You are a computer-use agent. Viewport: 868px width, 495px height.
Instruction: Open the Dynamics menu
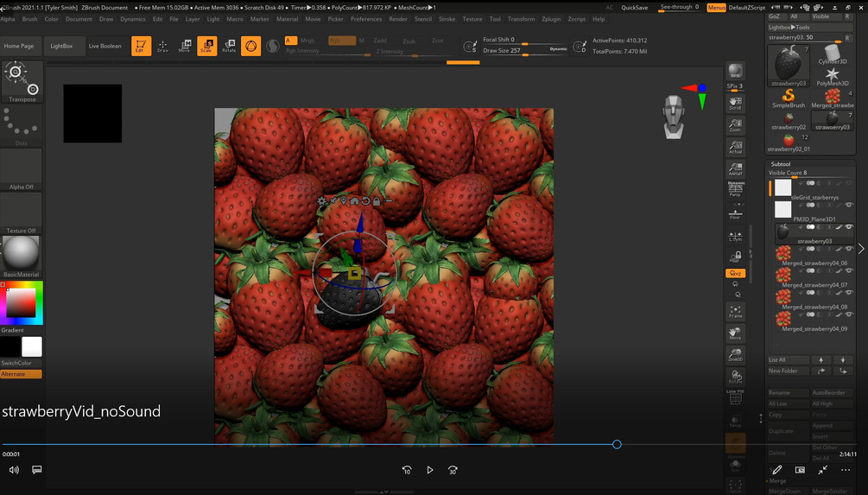click(133, 19)
